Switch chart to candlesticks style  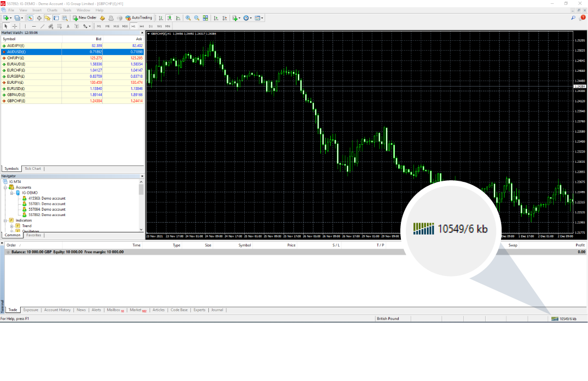pyautogui.click(x=170, y=17)
